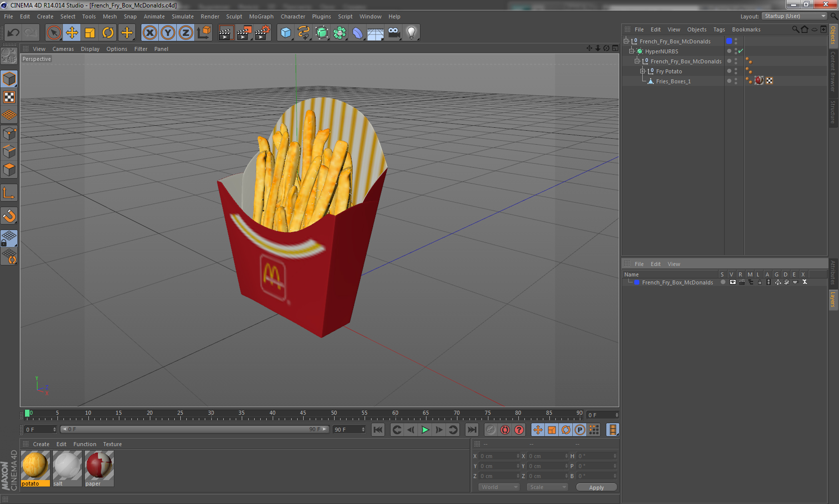This screenshot has height=504, width=839.
Task: Activate the Rotate tool
Action: tap(108, 33)
